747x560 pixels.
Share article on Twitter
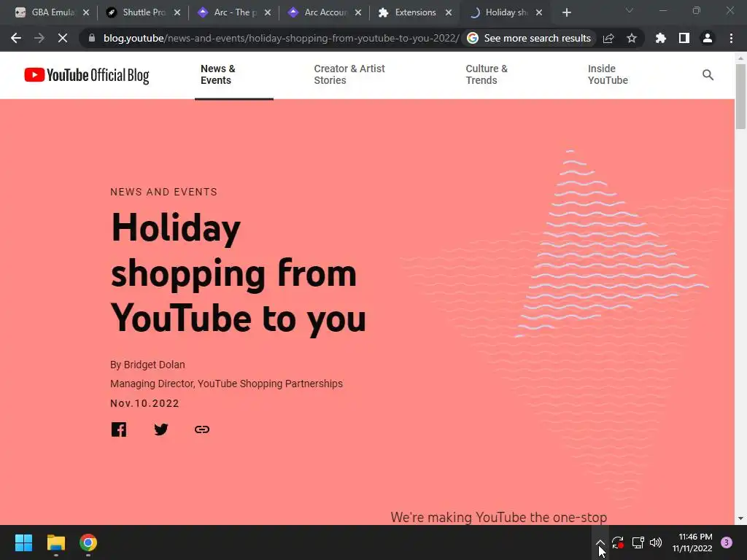click(161, 429)
